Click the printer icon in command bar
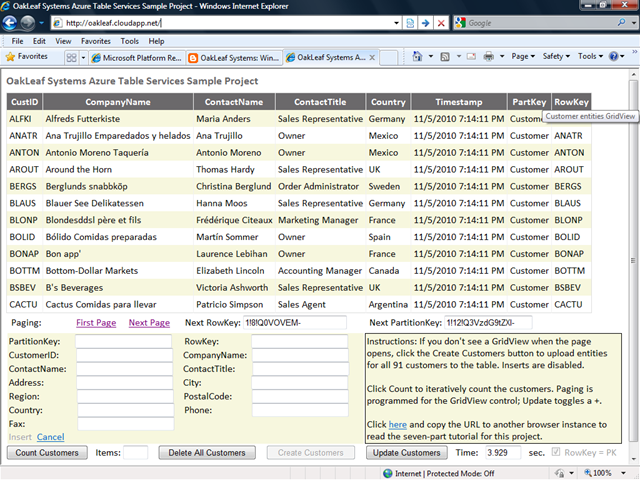Image resolution: width=640 pixels, height=480 pixels. click(486, 57)
